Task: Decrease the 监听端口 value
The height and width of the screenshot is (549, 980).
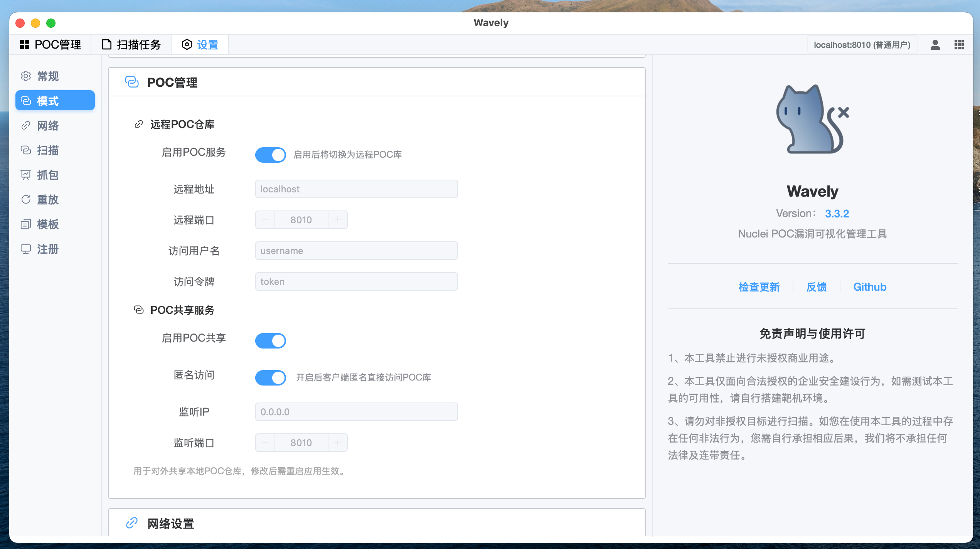Action: [x=265, y=443]
